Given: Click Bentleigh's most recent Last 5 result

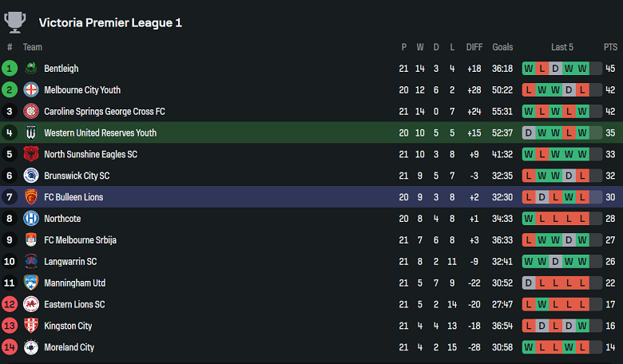Looking at the screenshot, I should [x=582, y=69].
